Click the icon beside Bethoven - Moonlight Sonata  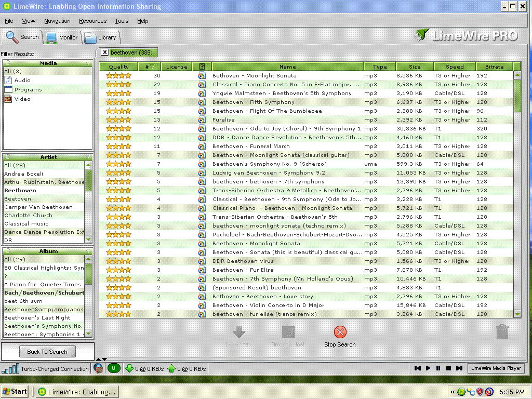[x=202, y=76]
